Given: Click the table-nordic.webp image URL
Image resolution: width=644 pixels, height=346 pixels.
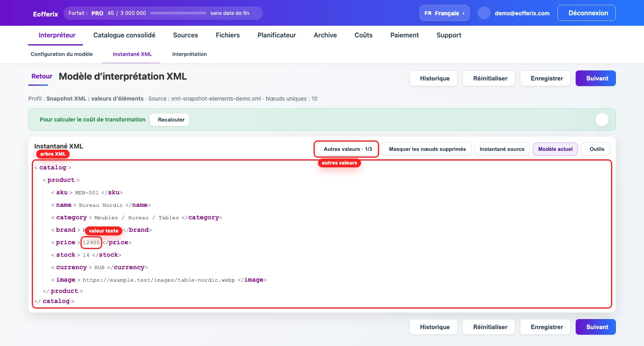Looking at the screenshot, I should [159, 280].
